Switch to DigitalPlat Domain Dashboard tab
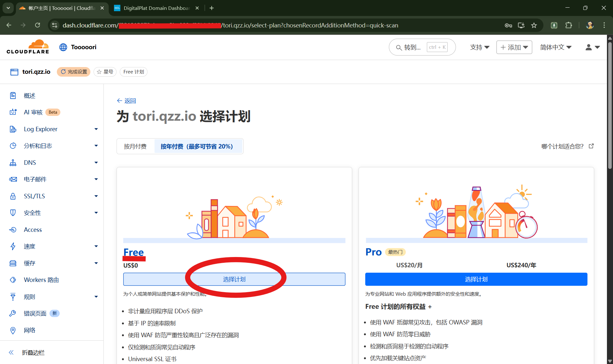This screenshot has height=364, width=613. 156,8
